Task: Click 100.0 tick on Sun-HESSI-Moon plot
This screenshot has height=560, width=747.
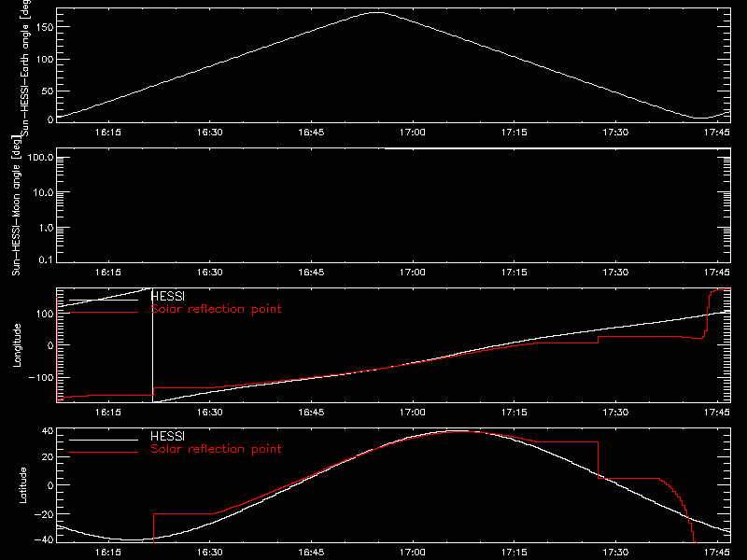Action: coord(41,157)
